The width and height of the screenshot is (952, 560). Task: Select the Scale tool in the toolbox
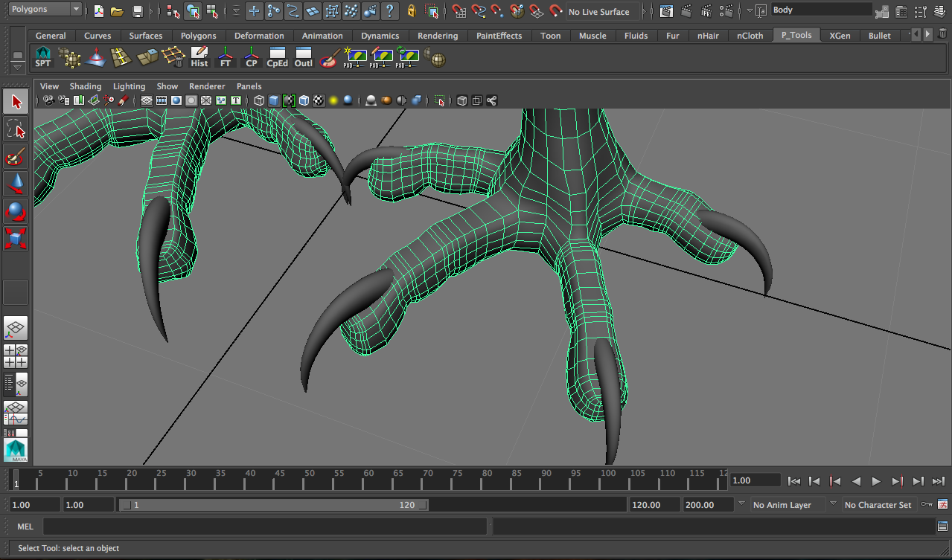pos(16,239)
